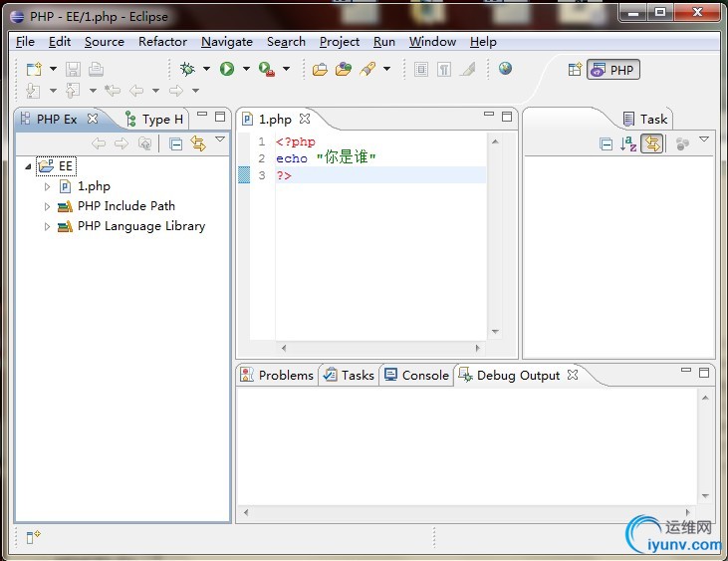Open the Edit menu

[60, 42]
